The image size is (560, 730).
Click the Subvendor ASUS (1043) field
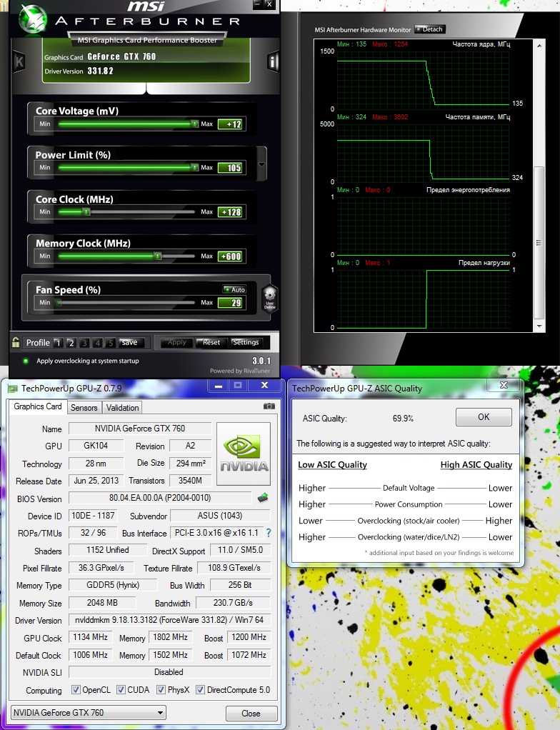pyautogui.click(x=220, y=516)
